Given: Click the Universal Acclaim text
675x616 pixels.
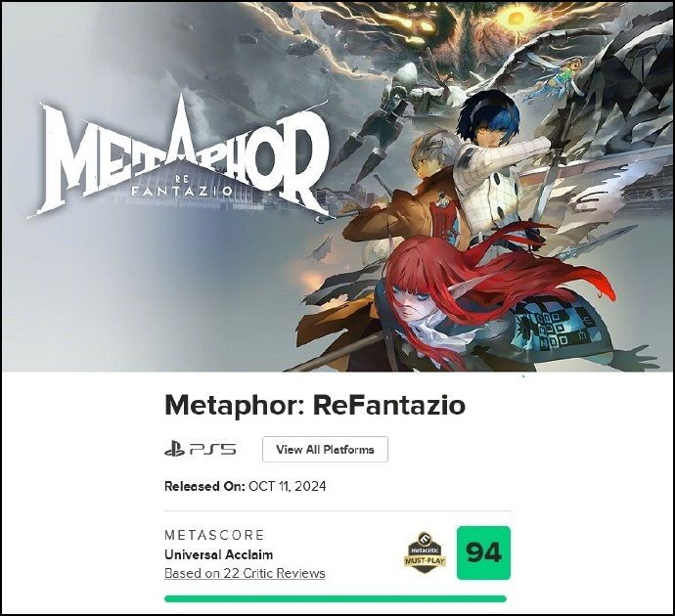Looking at the screenshot, I should 218,554.
